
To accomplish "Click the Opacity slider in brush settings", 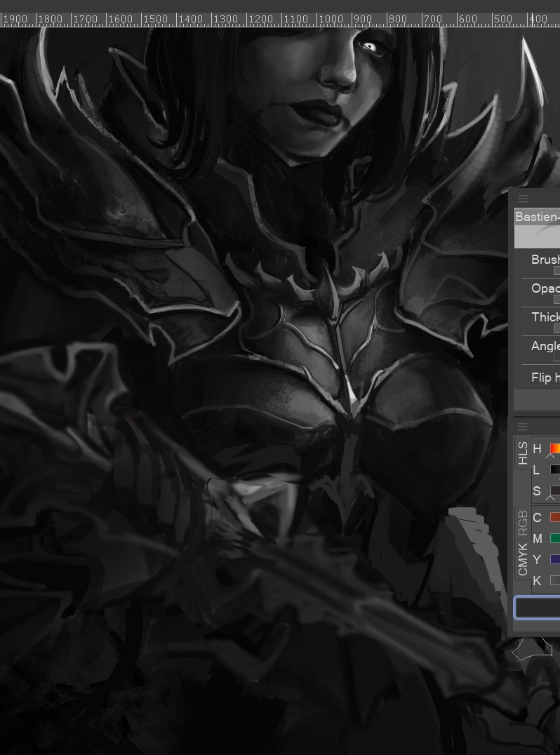I will (556, 300).
